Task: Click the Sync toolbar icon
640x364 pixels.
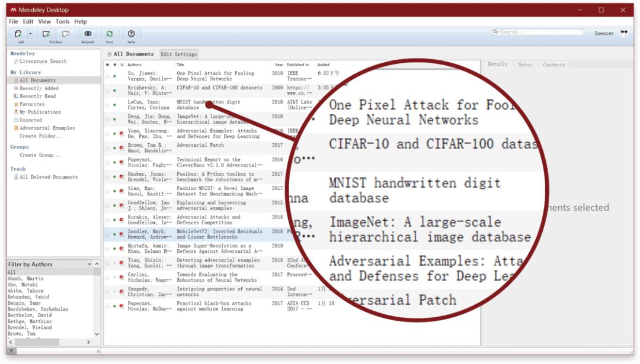Action: [x=110, y=34]
